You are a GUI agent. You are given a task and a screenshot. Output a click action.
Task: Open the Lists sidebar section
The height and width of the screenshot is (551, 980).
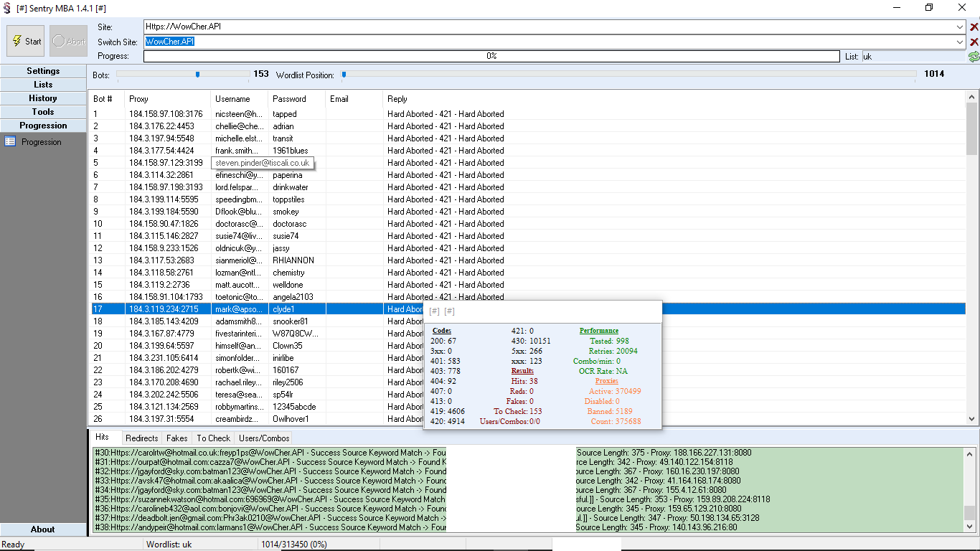tap(43, 85)
